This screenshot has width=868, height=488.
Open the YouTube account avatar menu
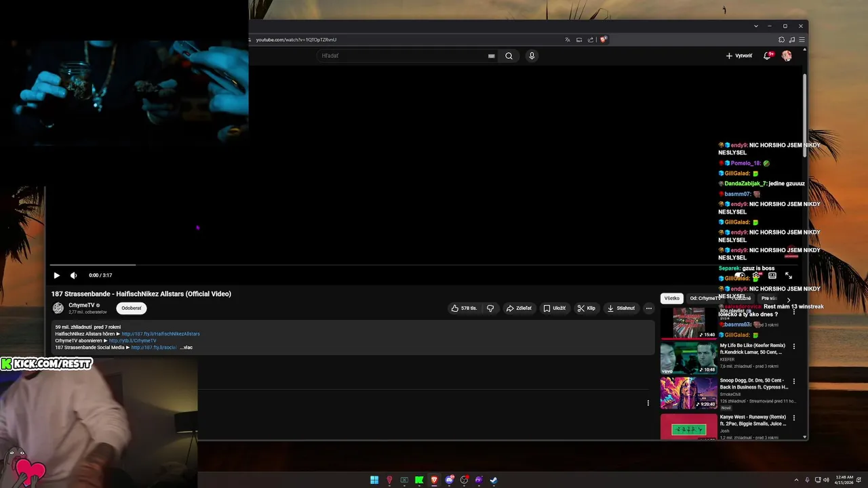787,56
